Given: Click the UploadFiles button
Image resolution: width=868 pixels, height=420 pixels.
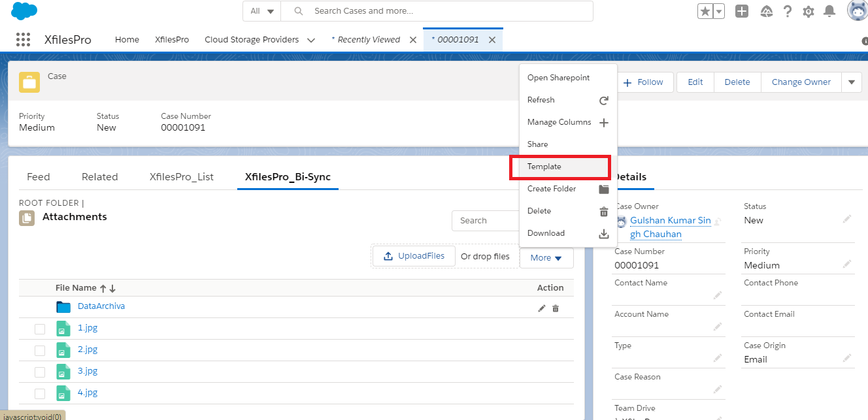Looking at the screenshot, I should (414, 256).
